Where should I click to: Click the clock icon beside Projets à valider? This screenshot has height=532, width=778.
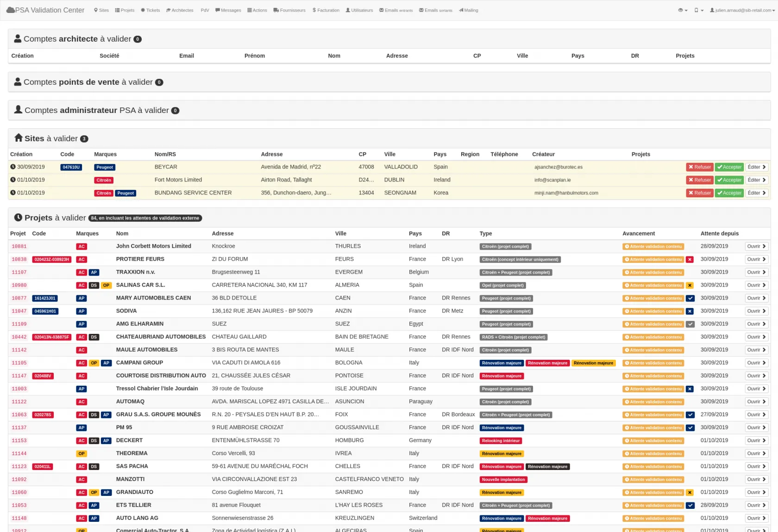tap(18, 218)
